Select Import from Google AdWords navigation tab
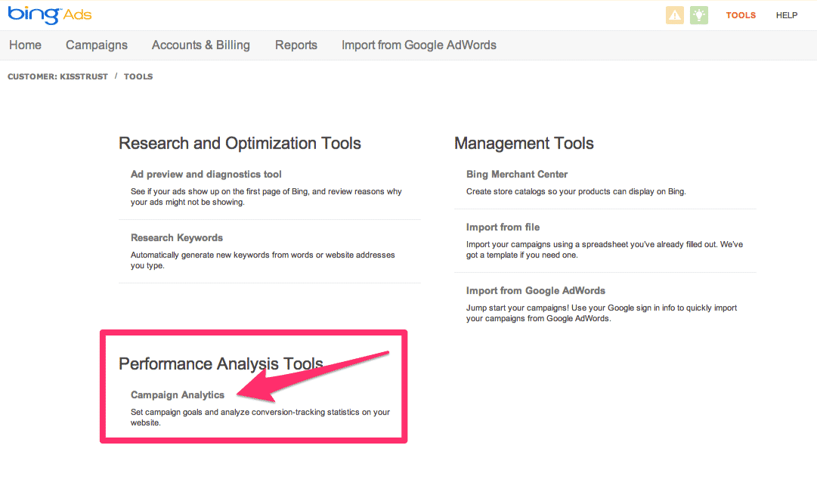Image resolution: width=817 pixels, height=504 pixels. pyautogui.click(x=419, y=45)
